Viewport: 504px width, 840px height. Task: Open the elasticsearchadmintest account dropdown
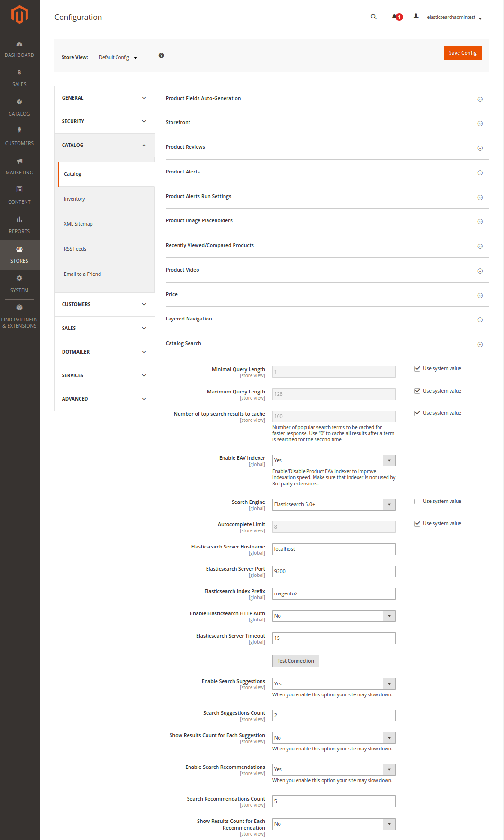point(454,17)
